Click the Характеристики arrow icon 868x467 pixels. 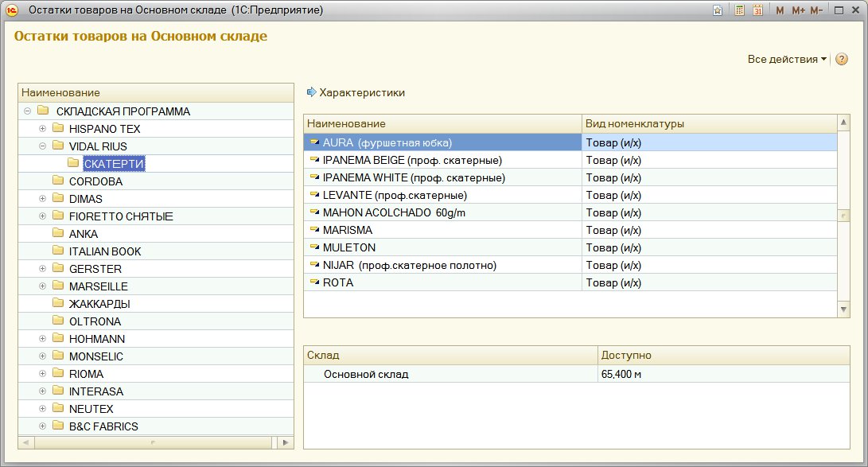(x=312, y=92)
